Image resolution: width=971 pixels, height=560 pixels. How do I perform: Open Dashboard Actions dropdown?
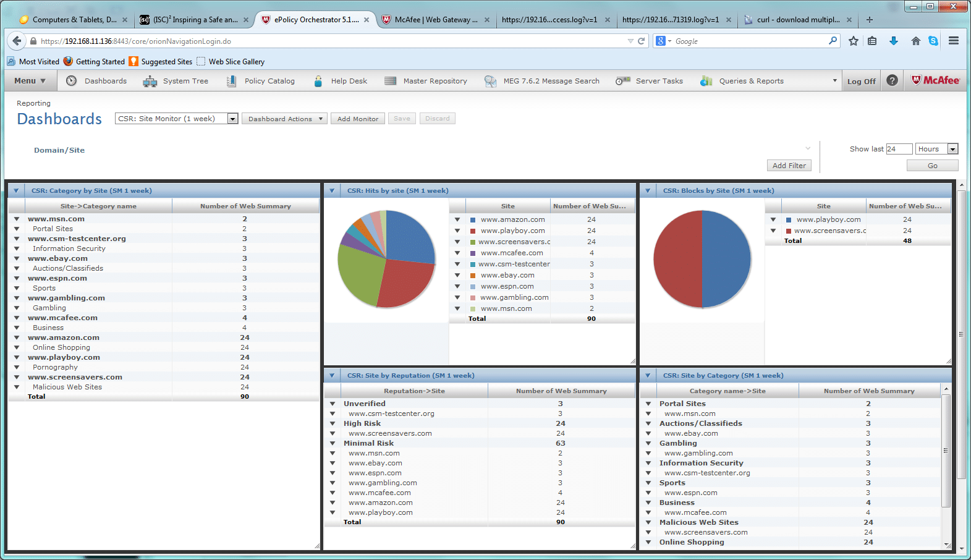pos(285,119)
